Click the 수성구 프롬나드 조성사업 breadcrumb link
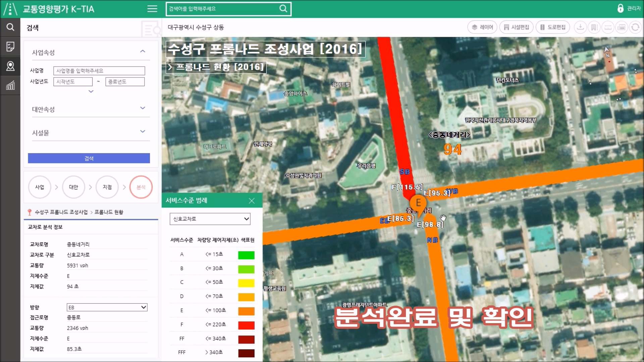Viewport: 644px width, 362px height. tap(61, 212)
